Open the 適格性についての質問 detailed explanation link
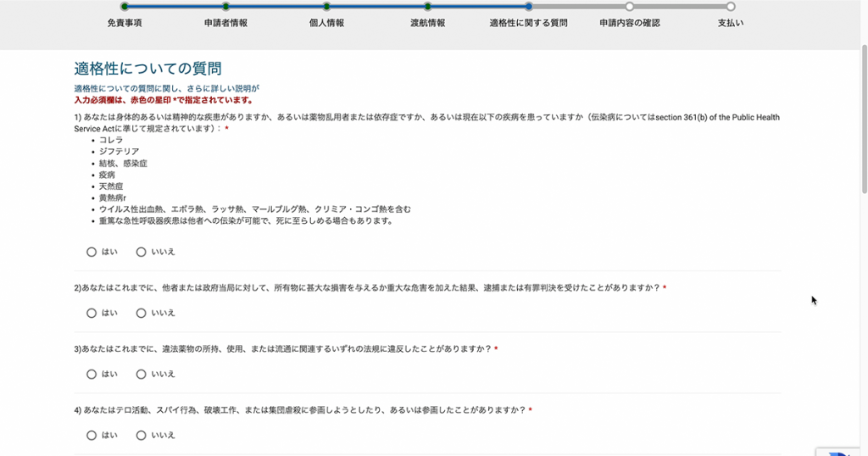This screenshot has width=868, height=456. point(166,88)
